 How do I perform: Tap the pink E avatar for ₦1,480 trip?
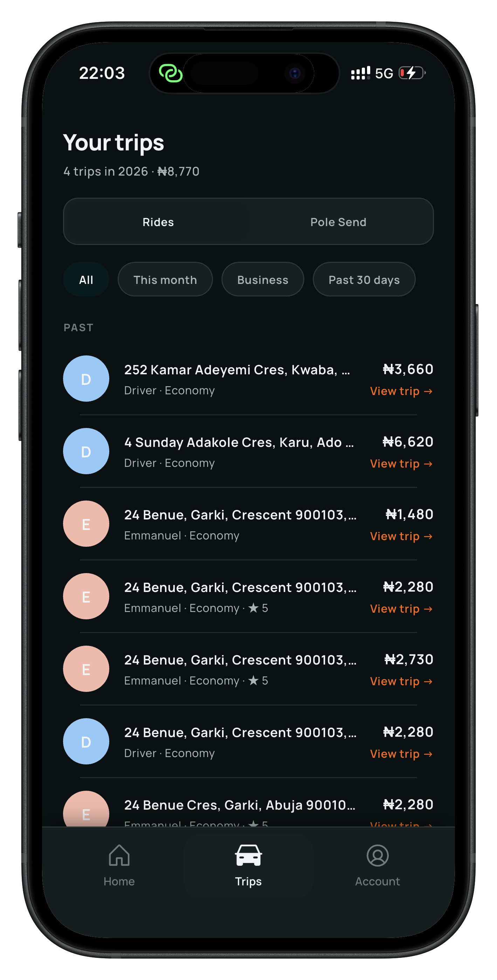(86, 524)
